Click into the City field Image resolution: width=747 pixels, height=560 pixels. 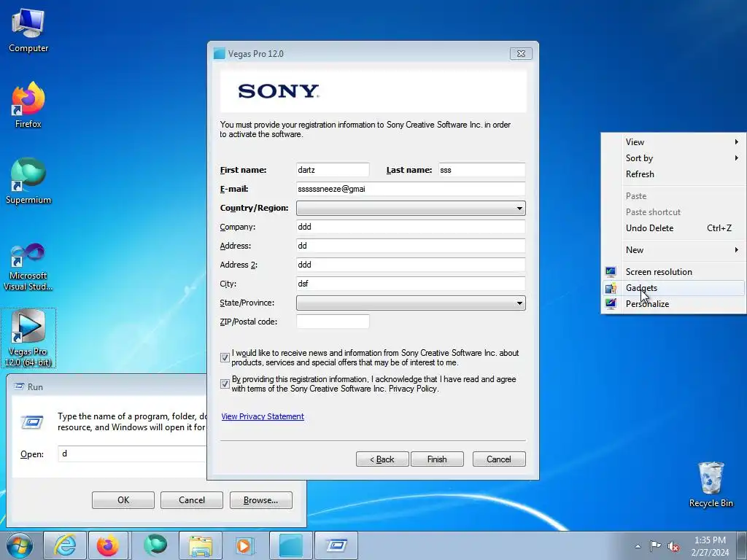(411, 284)
